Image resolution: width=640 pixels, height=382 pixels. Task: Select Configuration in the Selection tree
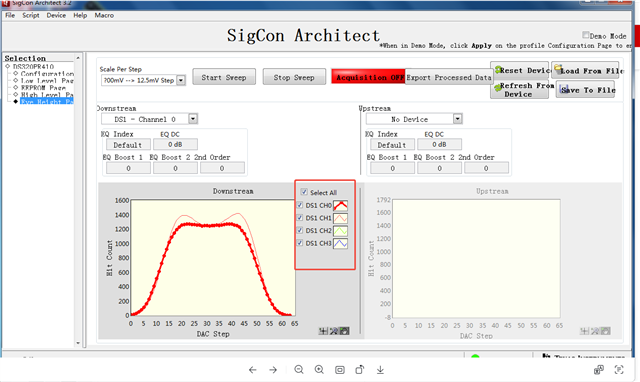tap(47, 73)
